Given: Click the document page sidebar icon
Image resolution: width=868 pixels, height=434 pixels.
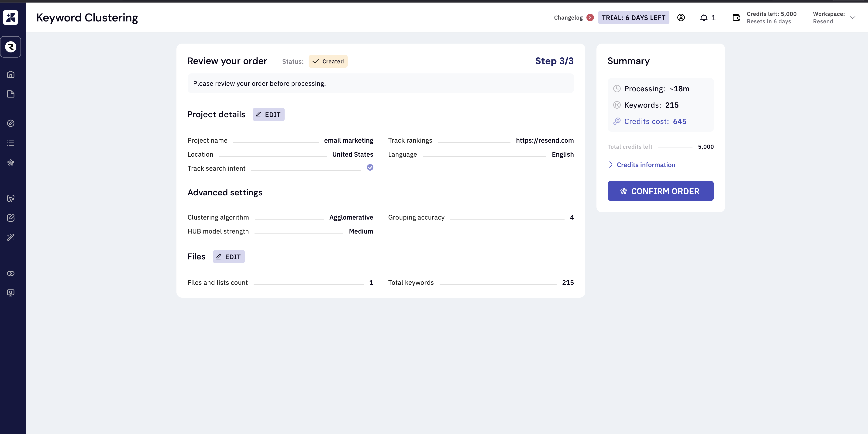Looking at the screenshot, I should (x=11, y=94).
